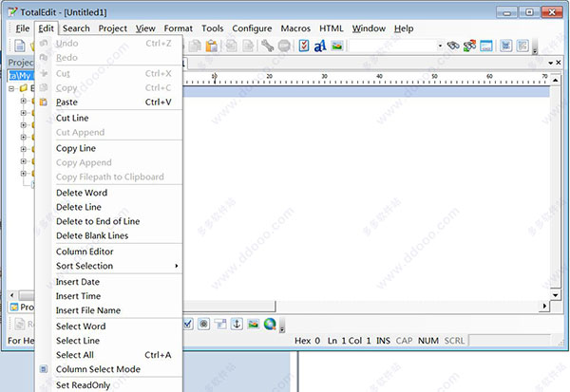Open the Project menu
Viewport: 570px width, 392px height.
[113, 28]
